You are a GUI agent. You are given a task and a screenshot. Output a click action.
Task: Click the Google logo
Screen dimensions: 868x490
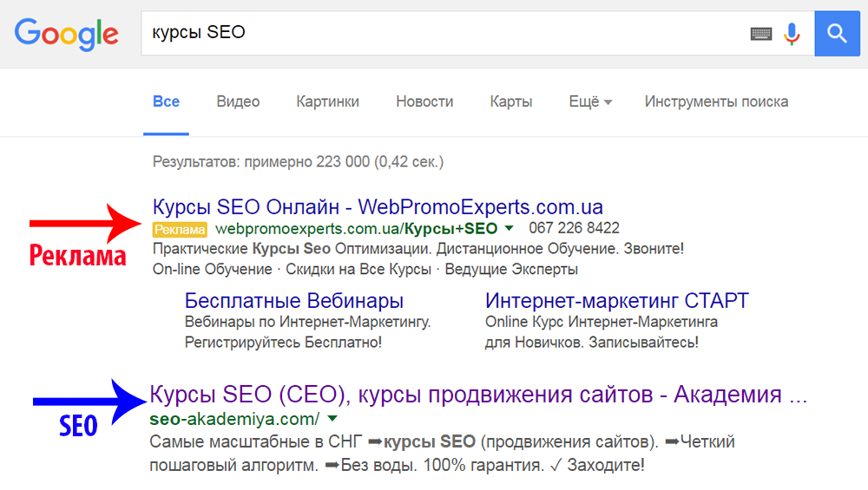pyautogui.click(x=67, y=33)
